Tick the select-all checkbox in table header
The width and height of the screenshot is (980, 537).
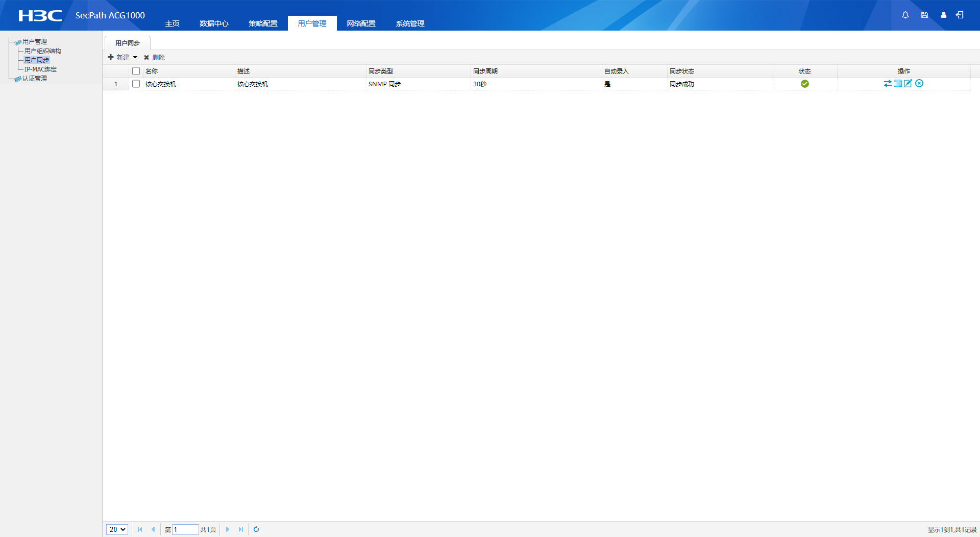click(136, 71)
